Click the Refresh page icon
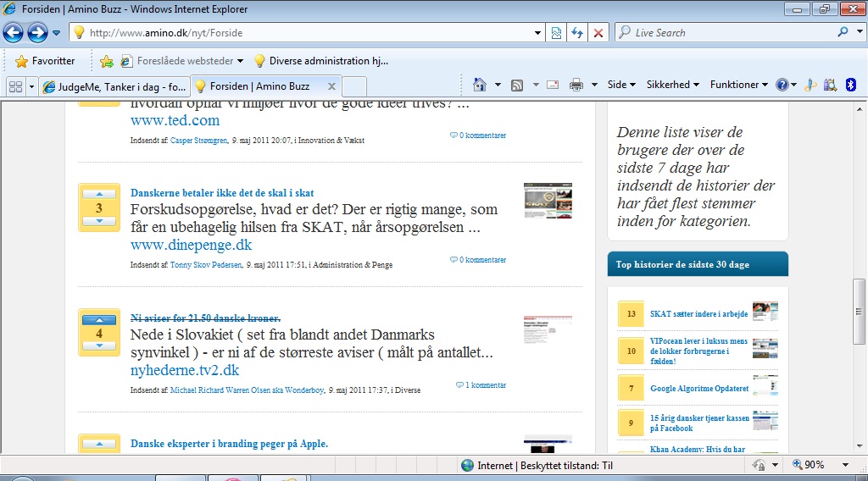 577,33
